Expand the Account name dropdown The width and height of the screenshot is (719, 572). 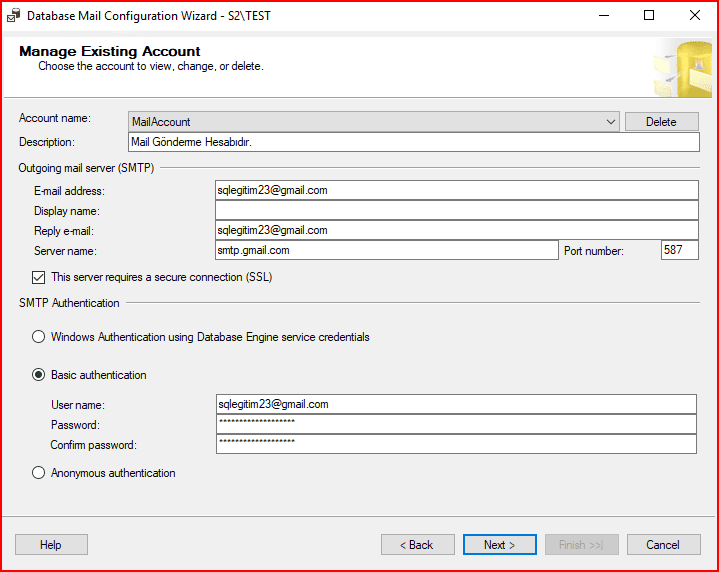[x=611, y=122]
